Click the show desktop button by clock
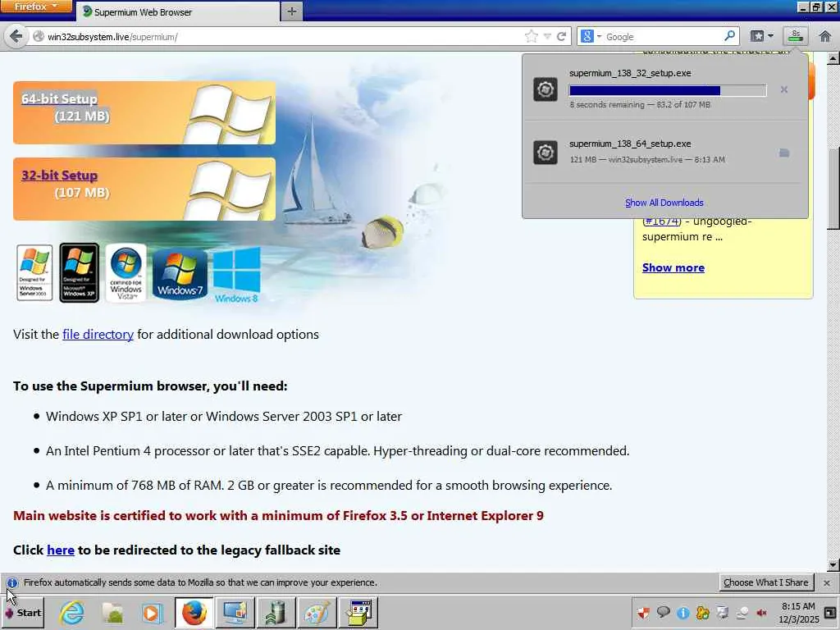Image resolution: width=840 pixels, height=630 pixels. tap(830, 613)
